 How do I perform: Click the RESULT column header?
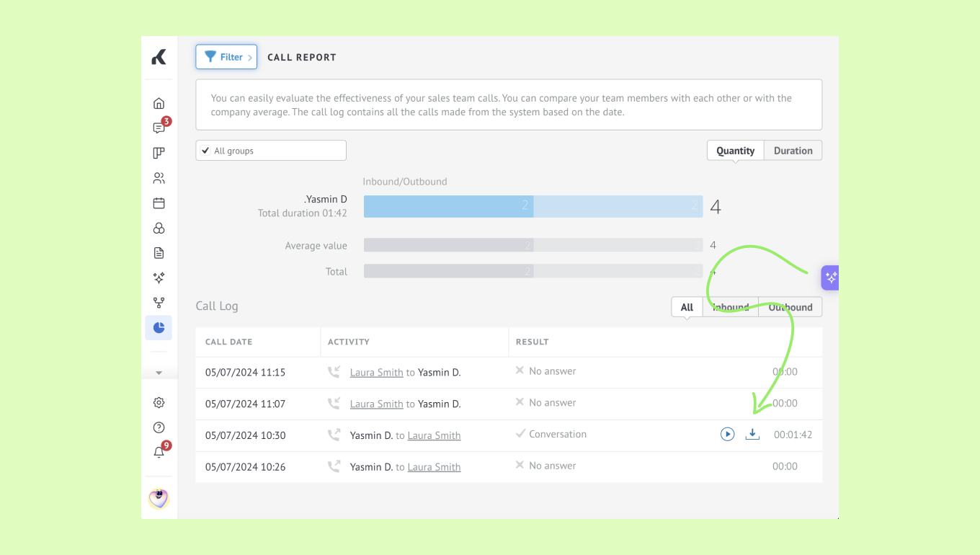(x=532, y=342)
